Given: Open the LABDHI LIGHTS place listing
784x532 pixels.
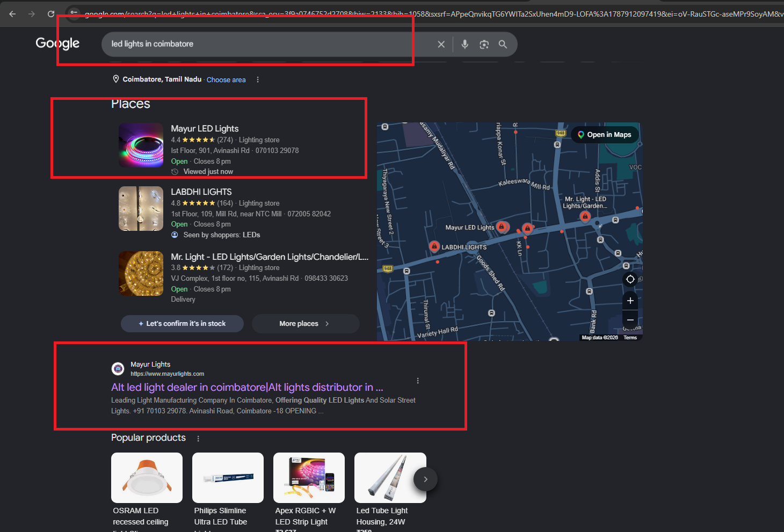Looking at the screenshot, I should coord(201,192).
